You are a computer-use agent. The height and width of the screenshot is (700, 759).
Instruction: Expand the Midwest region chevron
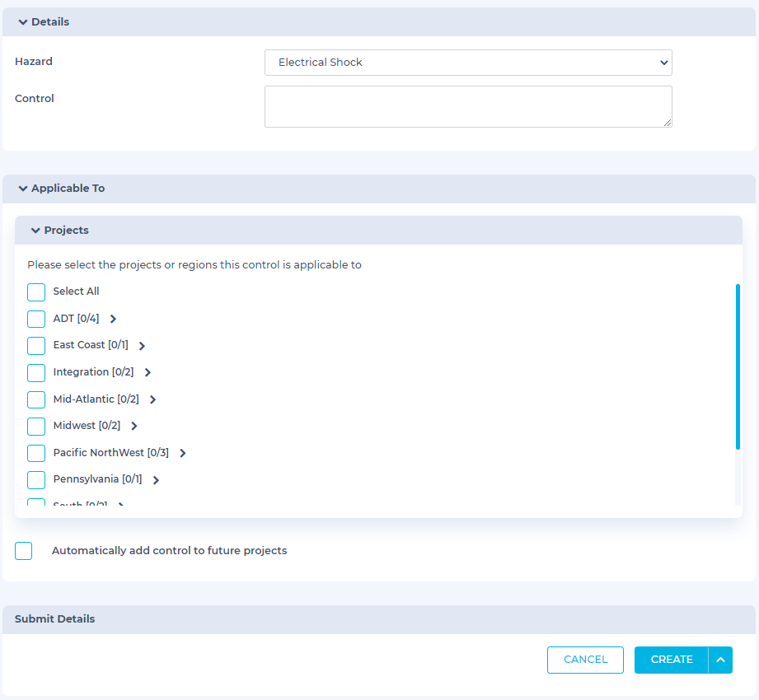pyautogui.click(x=134, y=426)
